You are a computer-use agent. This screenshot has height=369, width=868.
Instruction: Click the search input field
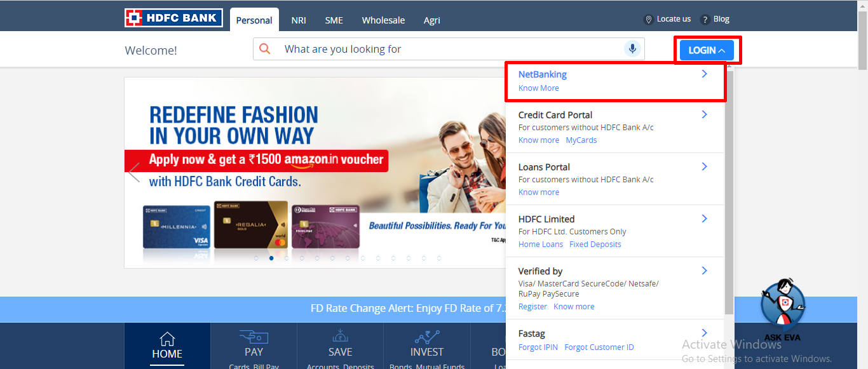click(x=413, y=48)
